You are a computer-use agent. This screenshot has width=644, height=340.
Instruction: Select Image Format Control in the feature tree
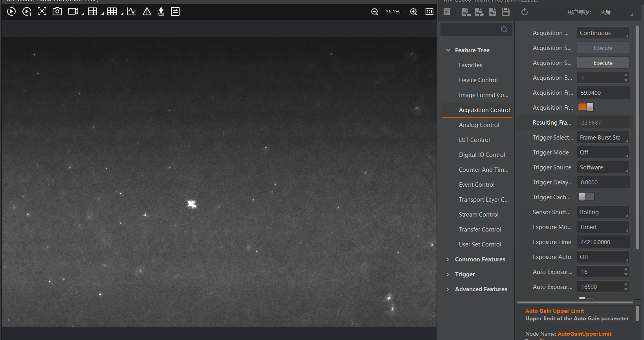point(483,95)
